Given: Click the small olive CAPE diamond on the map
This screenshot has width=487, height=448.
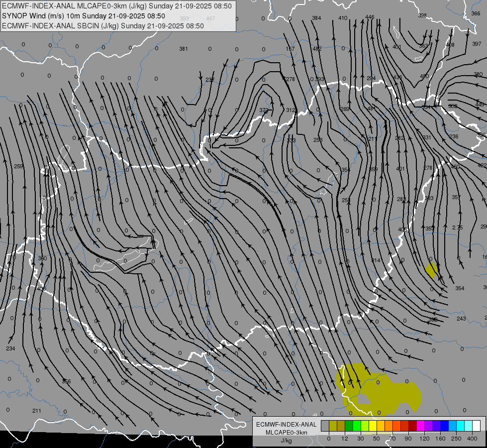Looking at the screenshot, I should pyautogui.click(x=431, y=270).
